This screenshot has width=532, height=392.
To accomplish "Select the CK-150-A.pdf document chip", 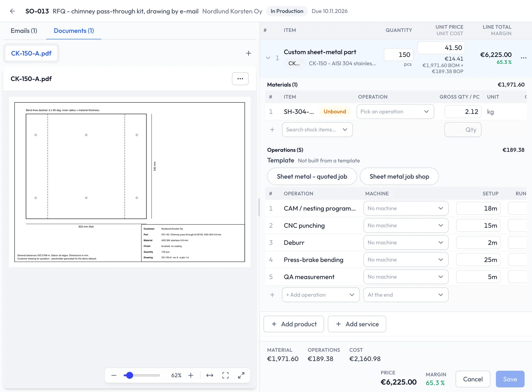I will pyautogui.click(x=31, y=53).
